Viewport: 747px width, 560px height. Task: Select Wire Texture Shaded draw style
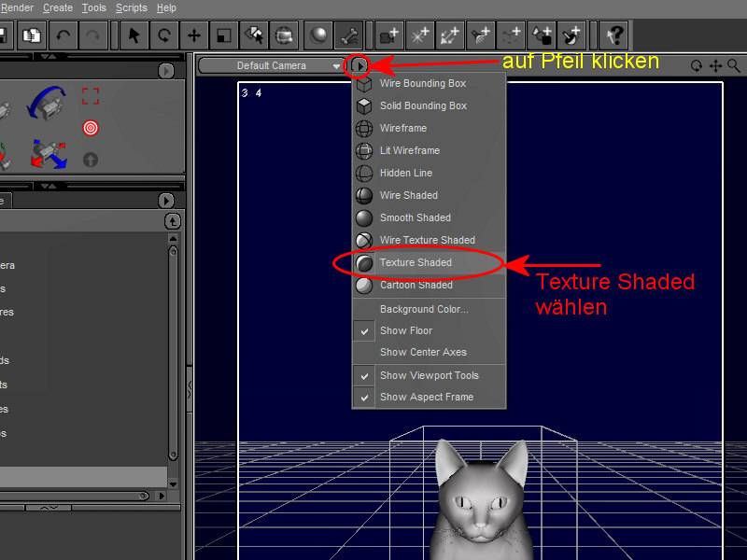429,240
